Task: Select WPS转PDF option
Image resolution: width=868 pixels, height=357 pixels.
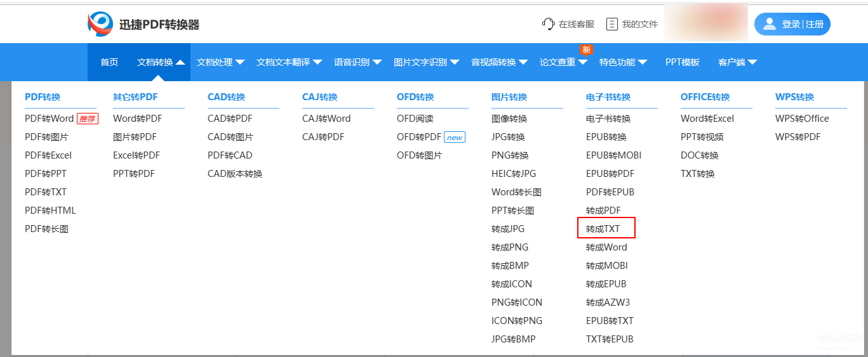Action: coord(798,137)
